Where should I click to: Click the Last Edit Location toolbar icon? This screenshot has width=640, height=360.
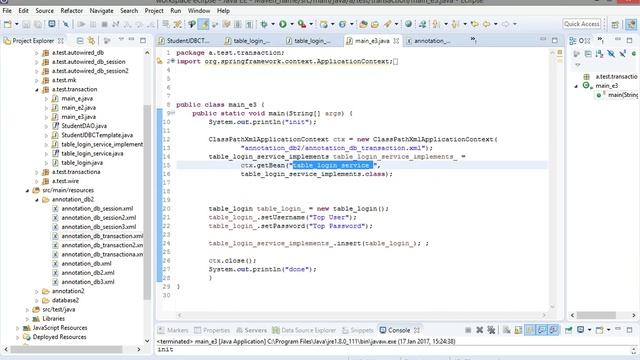[474, 24]
